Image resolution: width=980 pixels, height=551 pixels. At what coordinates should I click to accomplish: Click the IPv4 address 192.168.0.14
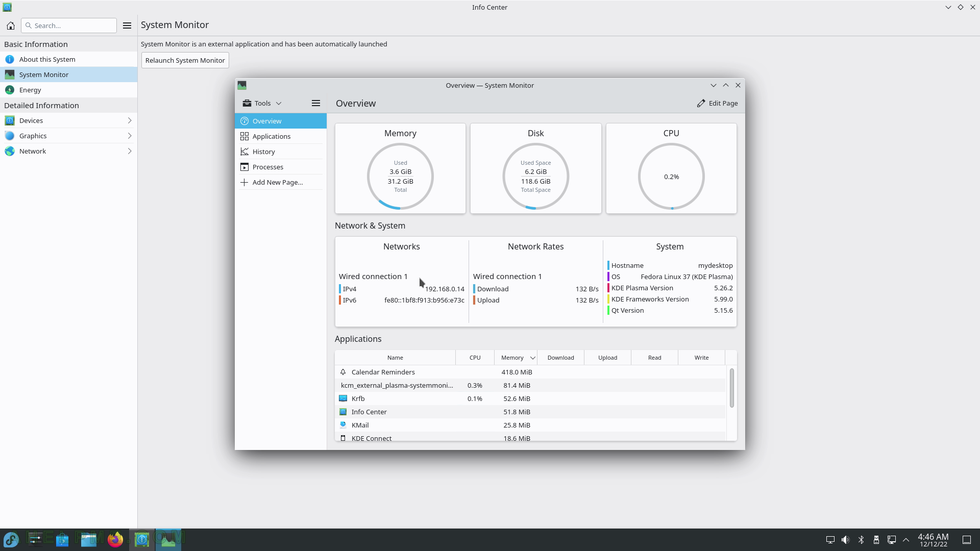tap(445, 289)
